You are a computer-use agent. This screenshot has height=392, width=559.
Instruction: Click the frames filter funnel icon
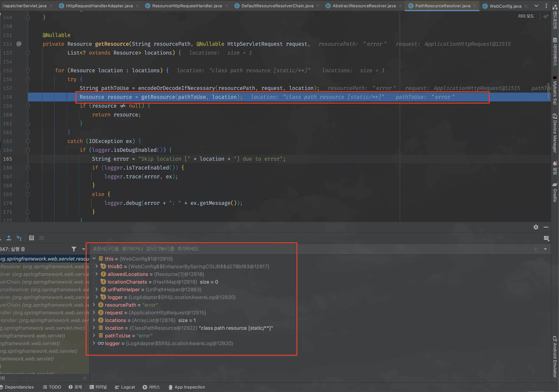click(x=74, y=249)
